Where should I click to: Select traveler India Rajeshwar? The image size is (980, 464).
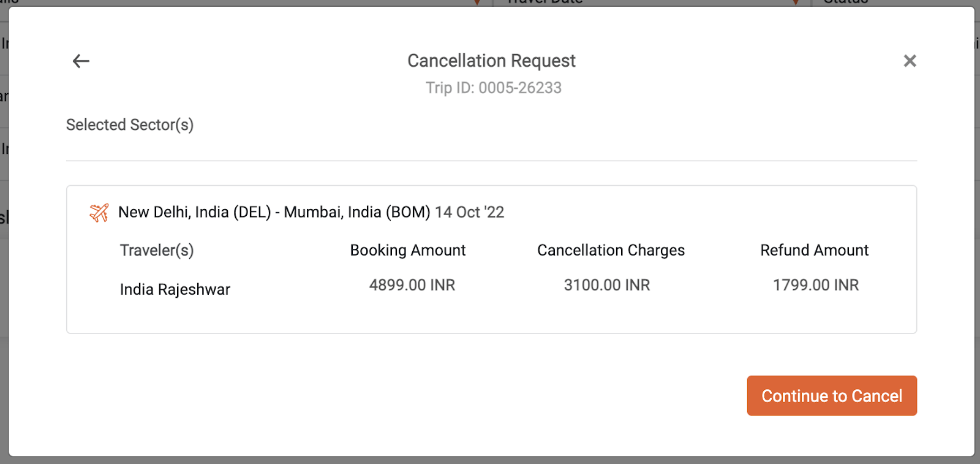pos(175,289)
